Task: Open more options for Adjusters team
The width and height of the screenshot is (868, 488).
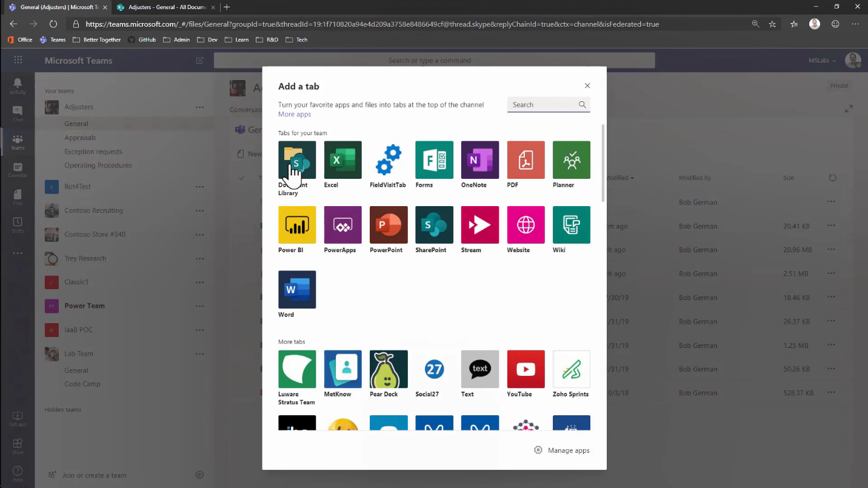Action: click(200, 107)
